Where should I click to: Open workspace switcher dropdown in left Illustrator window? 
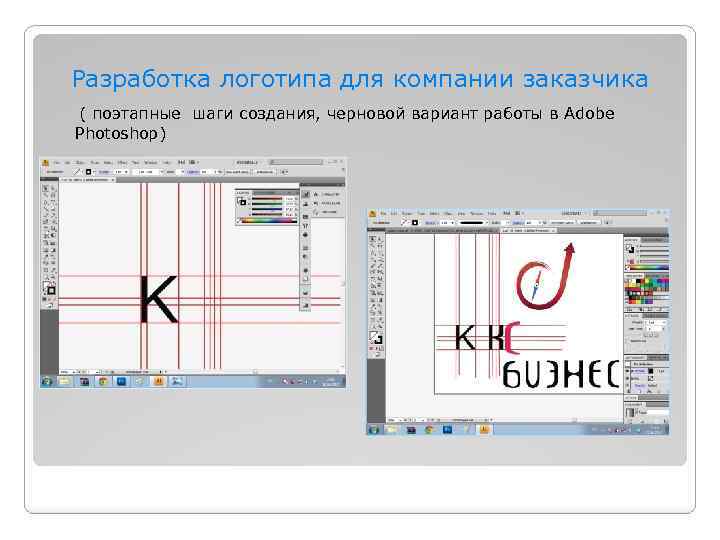(247, 162)
